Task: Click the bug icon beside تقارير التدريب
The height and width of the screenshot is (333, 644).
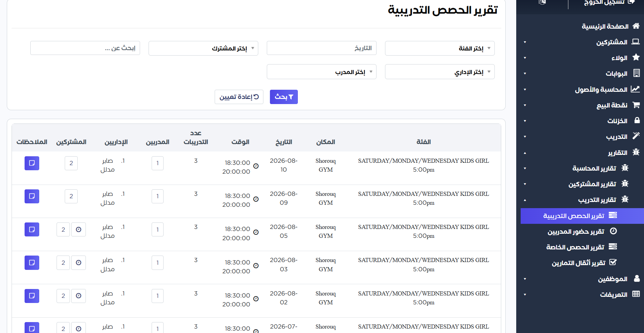Action: point(625,199)
